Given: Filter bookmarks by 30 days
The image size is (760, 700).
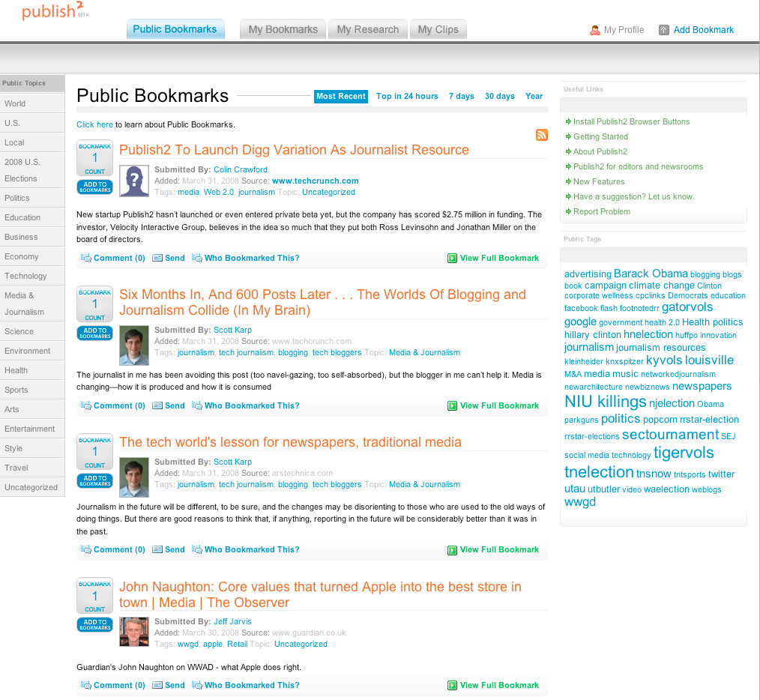Looking at the screenshot, I should coord(500,96).
